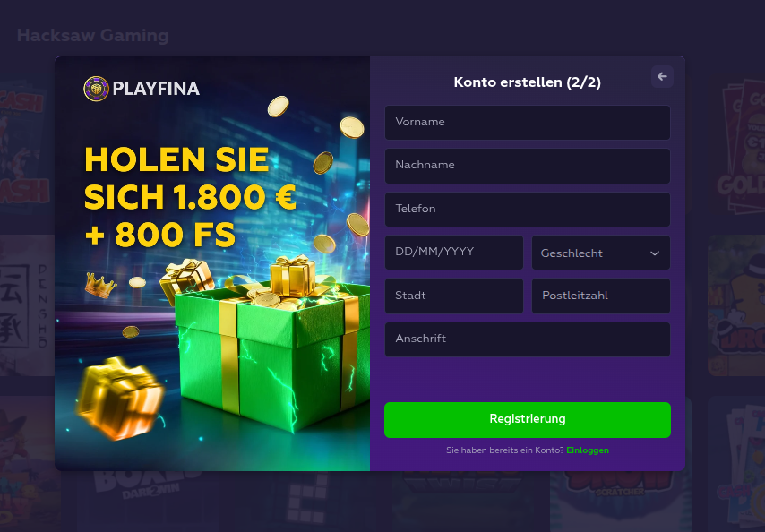Click the small gold gift box graphic
This screenshot has width=765, height=532.
click(x=119, y=398)
